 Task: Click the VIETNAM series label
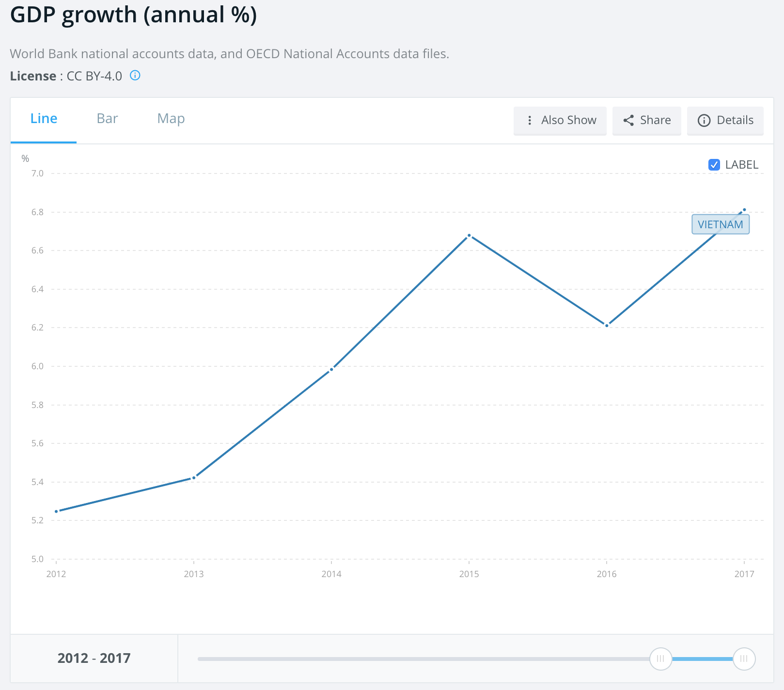coord(720,224)
